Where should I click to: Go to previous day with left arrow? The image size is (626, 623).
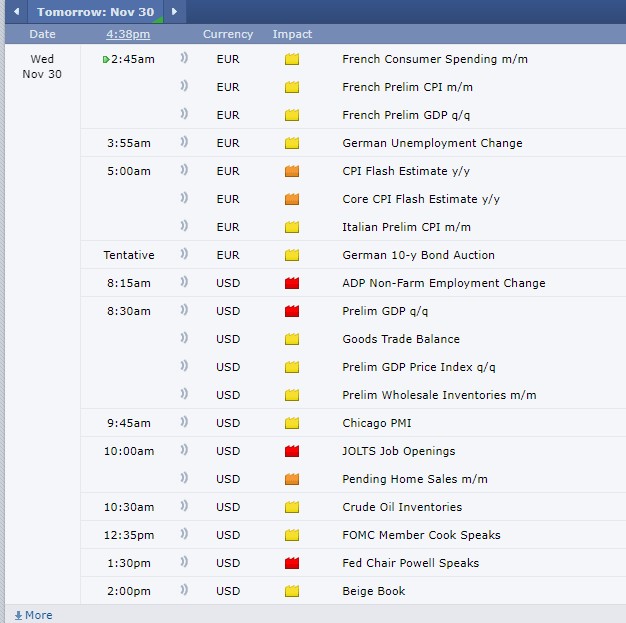click(16, 12)
